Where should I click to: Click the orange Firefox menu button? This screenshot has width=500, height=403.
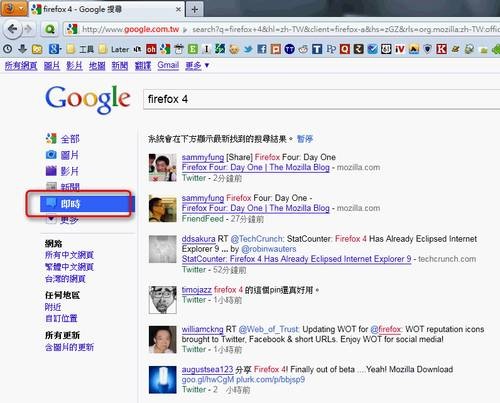[14, 8]
